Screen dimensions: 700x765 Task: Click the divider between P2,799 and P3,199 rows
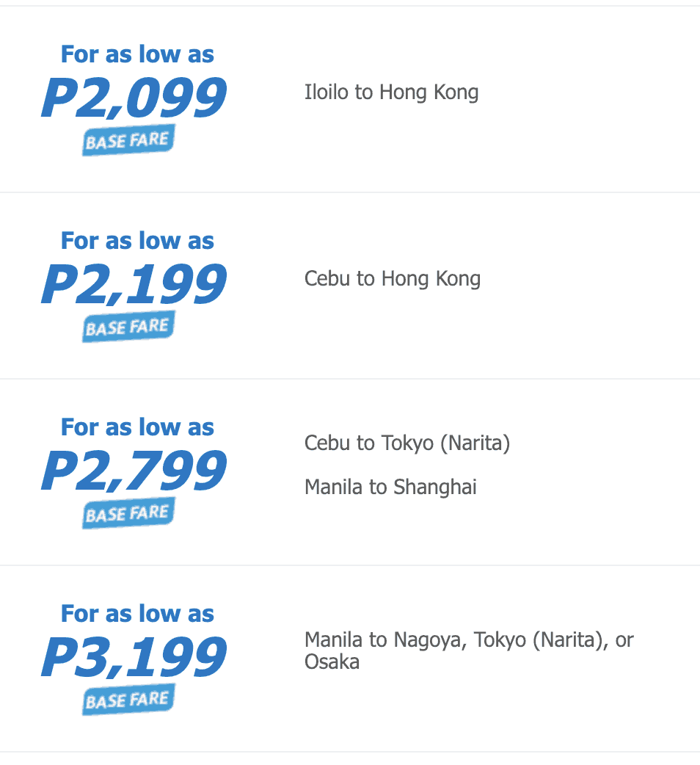(x=350, y=565)
